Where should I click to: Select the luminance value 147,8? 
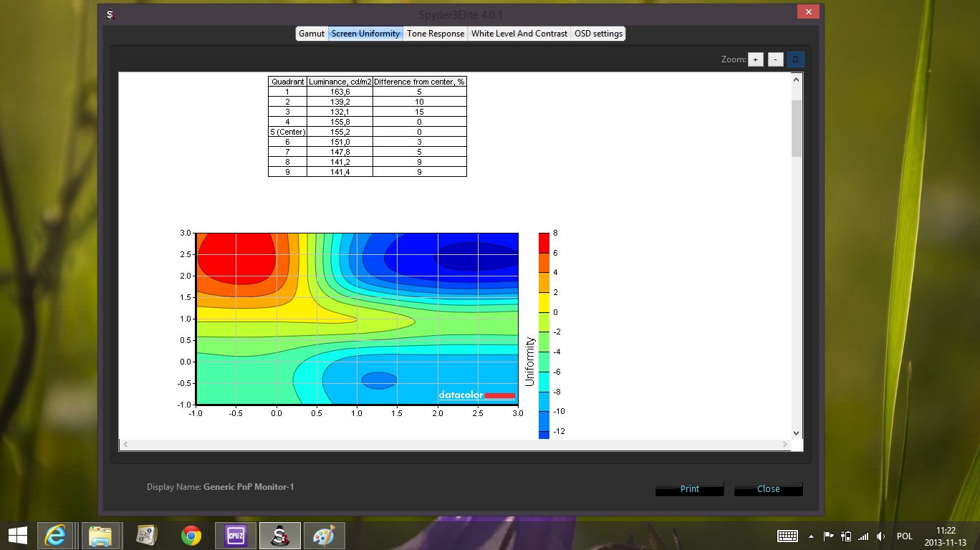click(340, 152)
